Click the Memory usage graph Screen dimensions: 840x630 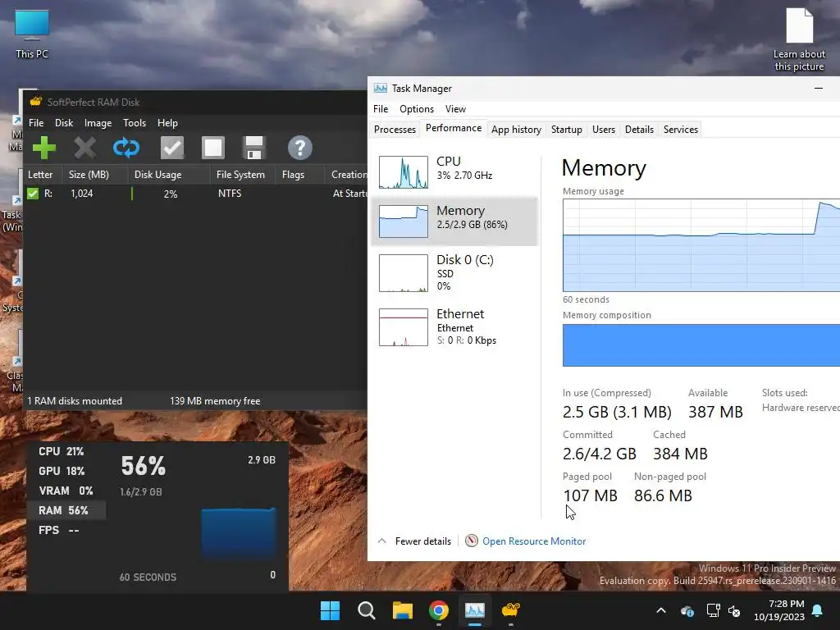coord(701,245)
